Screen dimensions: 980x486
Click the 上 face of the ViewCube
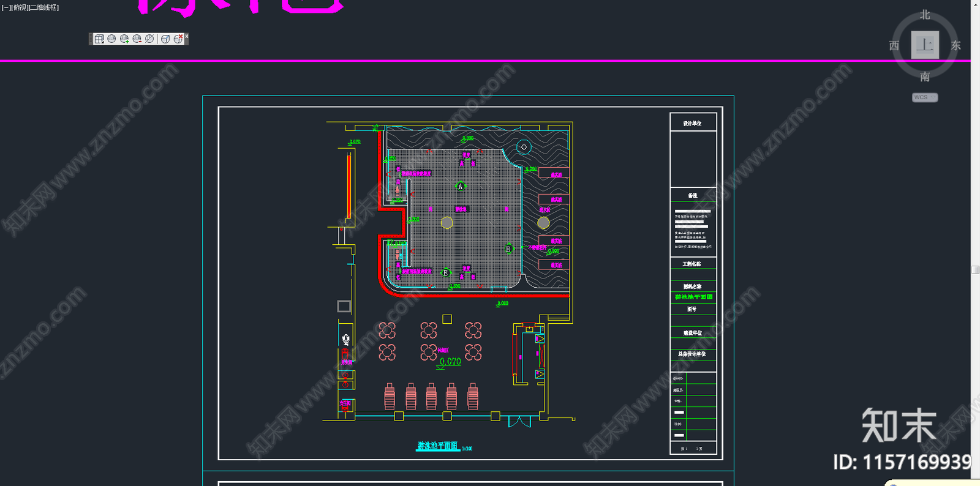(x=925, y=45)
